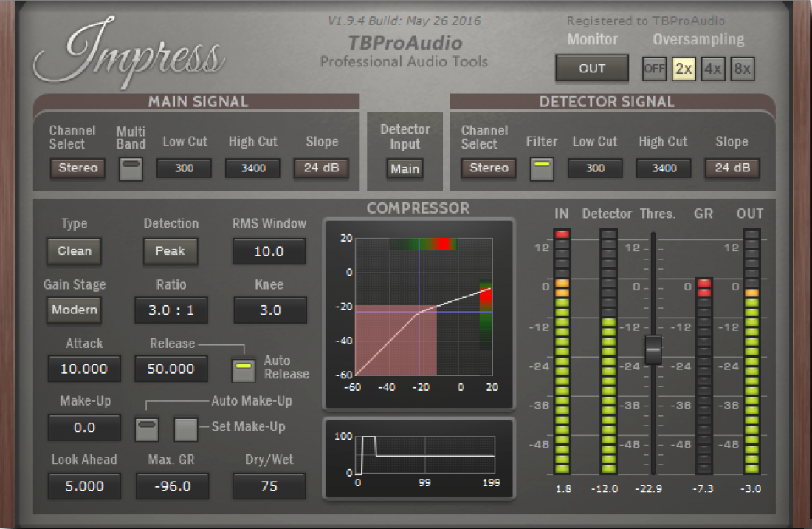The height and width of the screenshot is (529, 812).
Task: Click the Impress logo
Action: (128, 52)
